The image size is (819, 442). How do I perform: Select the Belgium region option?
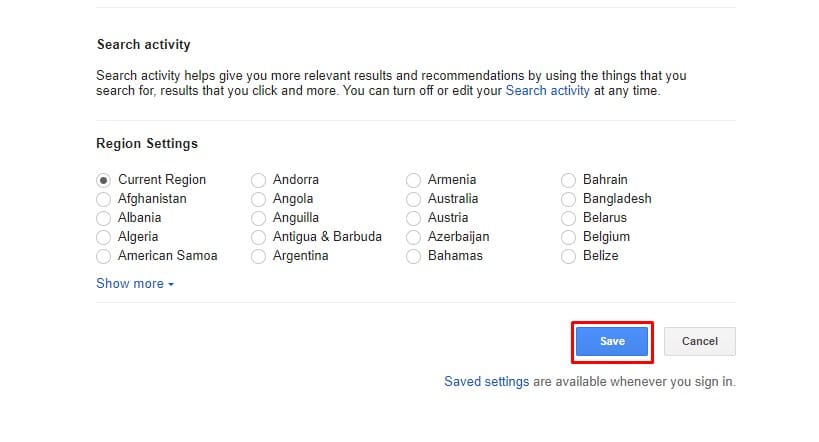coord(570,237)
